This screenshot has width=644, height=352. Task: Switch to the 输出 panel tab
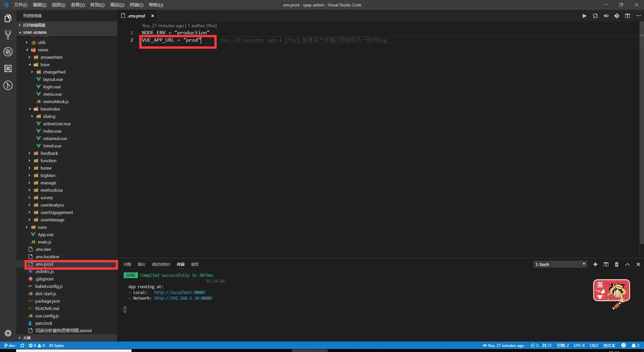tap(142, 264)
